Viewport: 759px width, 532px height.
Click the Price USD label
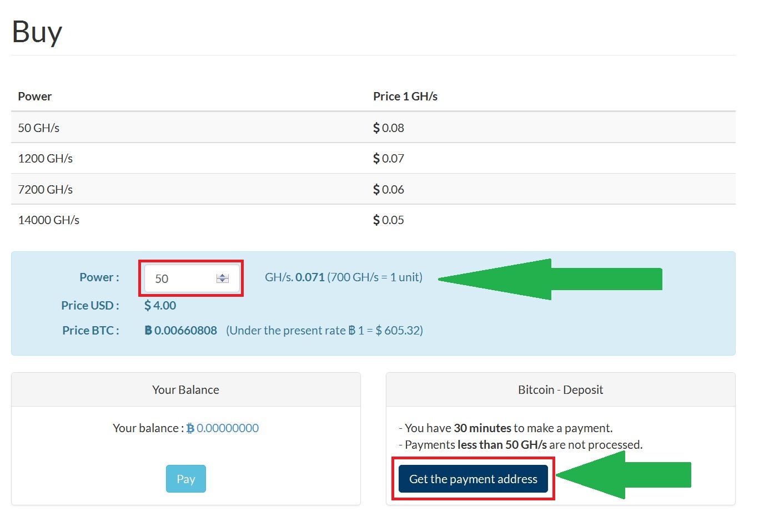coord(90,305)
